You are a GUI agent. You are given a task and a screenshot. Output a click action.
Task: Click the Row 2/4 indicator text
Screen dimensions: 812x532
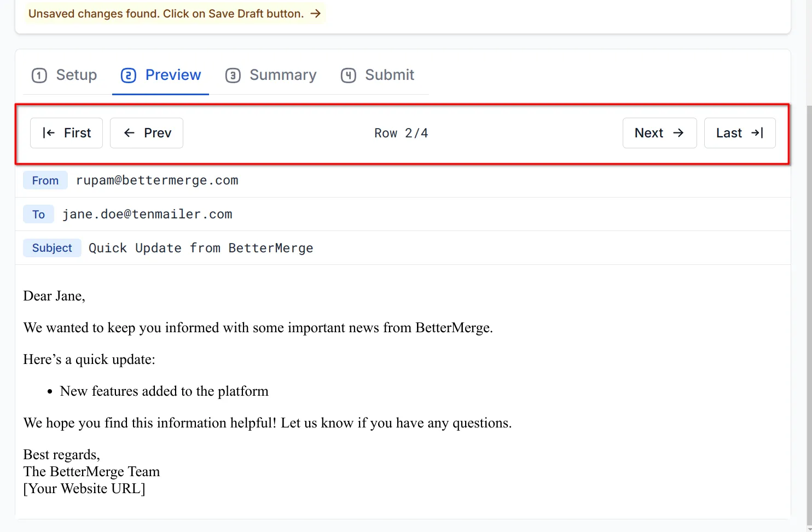401,132
